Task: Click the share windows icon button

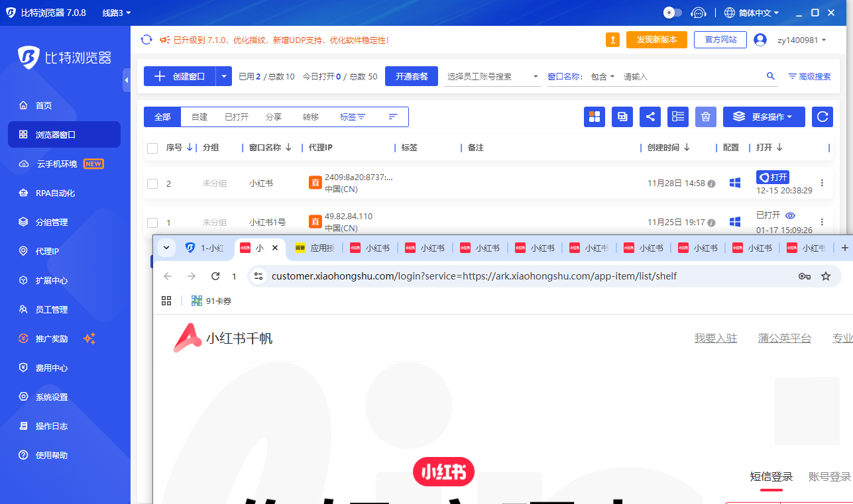Action: (650, 117)
